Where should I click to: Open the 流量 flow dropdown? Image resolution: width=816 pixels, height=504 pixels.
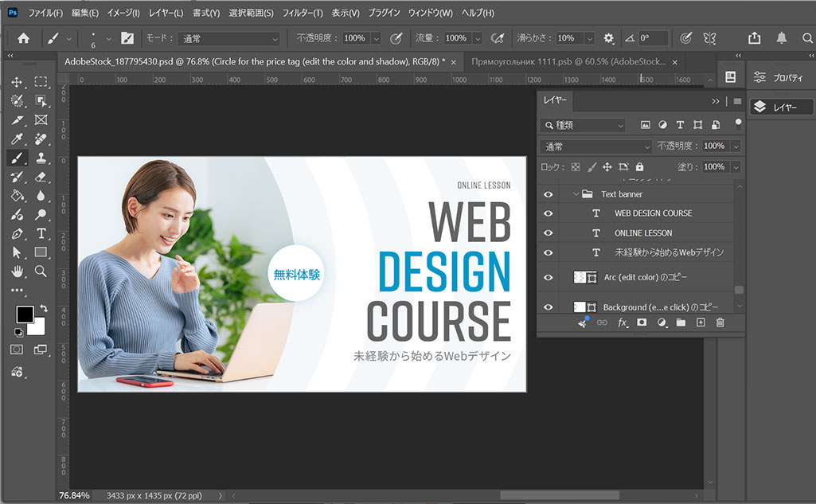click(x=477, y=38)
